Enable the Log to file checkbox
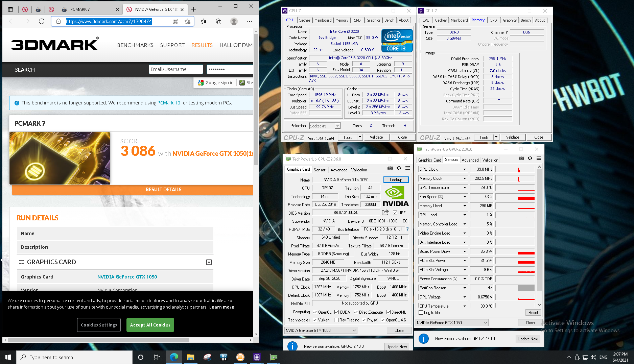Image resolution: width=634 pixels, height=364 pixels. 421,313
